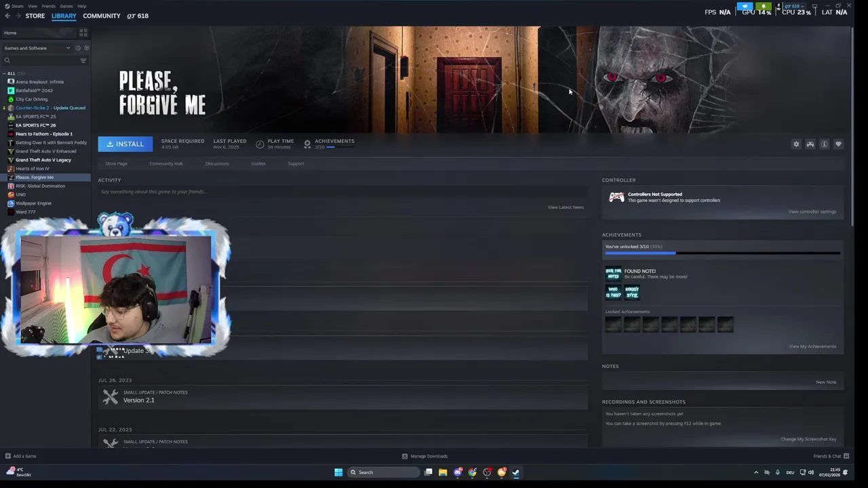Open the Guides tab

[258, 163]
